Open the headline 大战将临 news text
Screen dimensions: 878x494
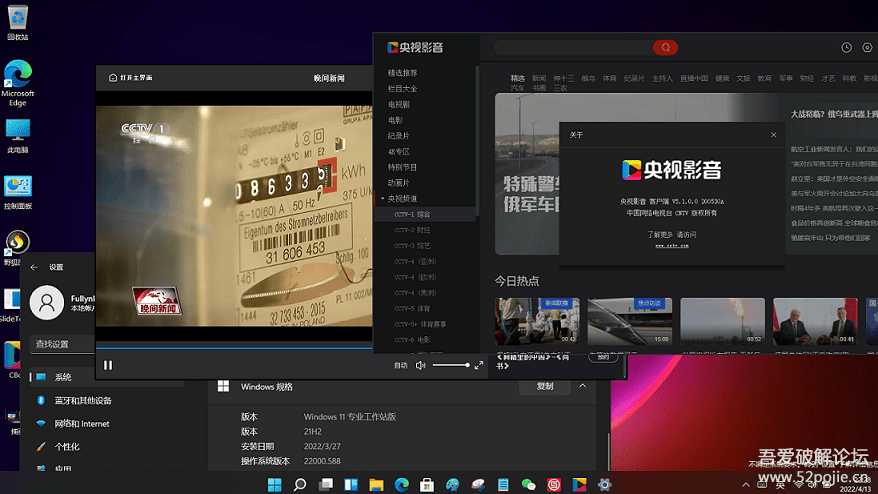pyautogui.click(x=834, y=114)
